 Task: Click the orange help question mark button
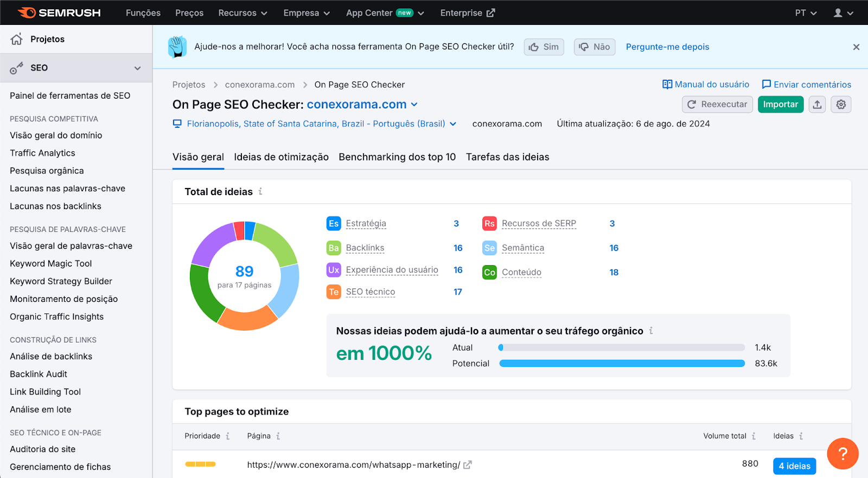[x=843, y=454]
